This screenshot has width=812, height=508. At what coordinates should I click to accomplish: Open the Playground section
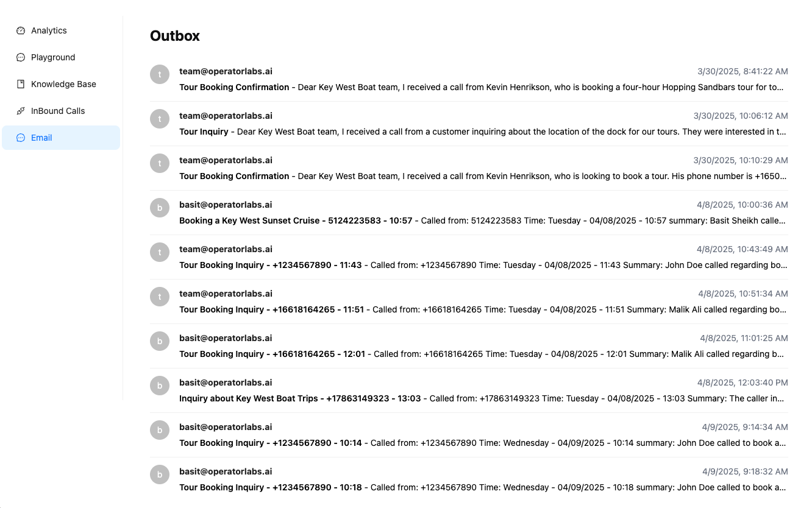tap(53, 57)
